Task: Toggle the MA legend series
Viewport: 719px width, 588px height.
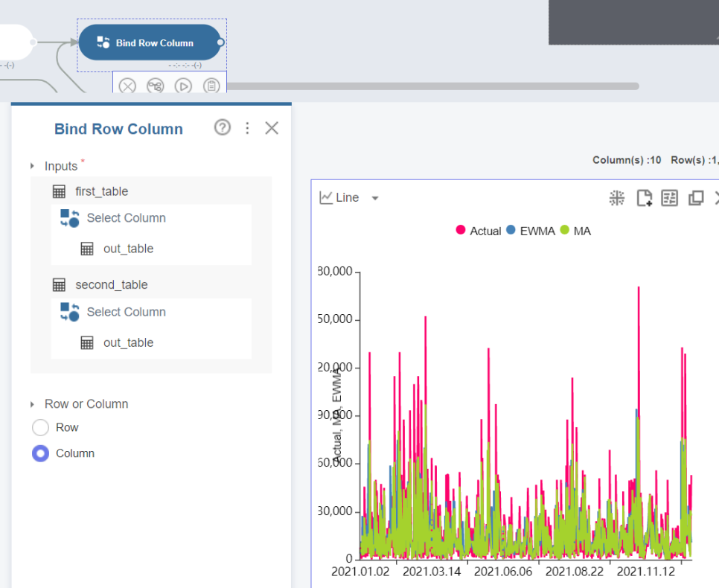Action: [575, 231]
